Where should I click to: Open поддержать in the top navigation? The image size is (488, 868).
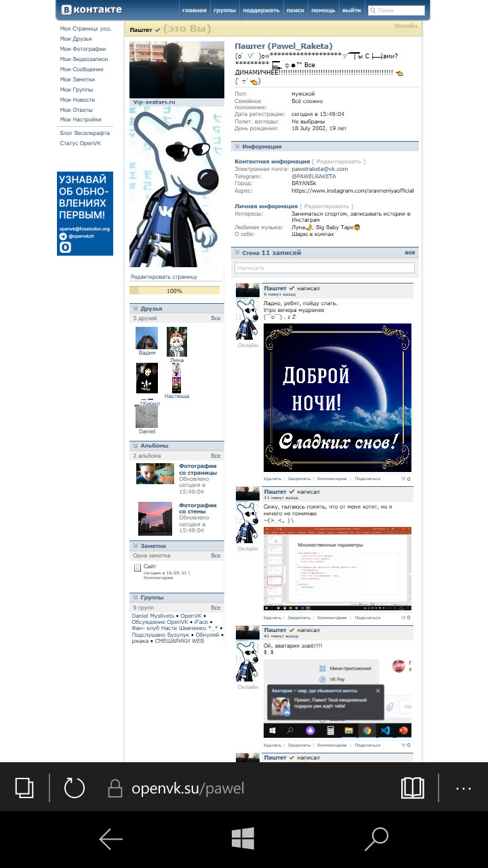pos(261,10)
